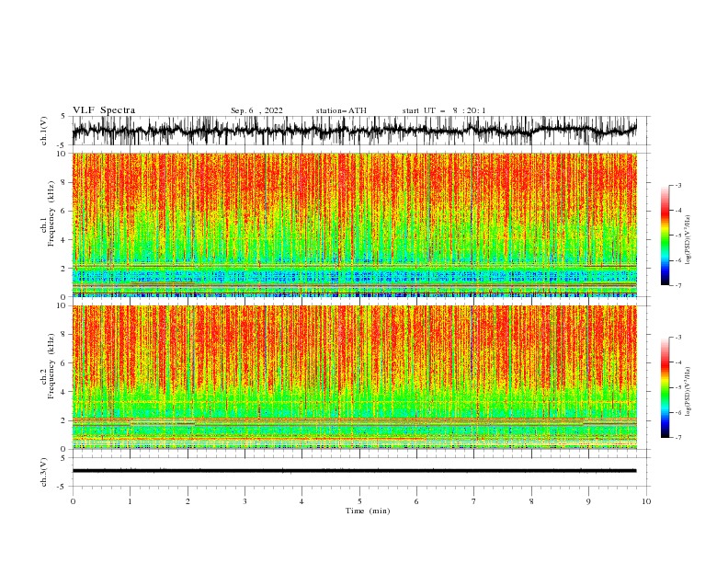Click the date 'Sep. 6, 2022'

256,110
